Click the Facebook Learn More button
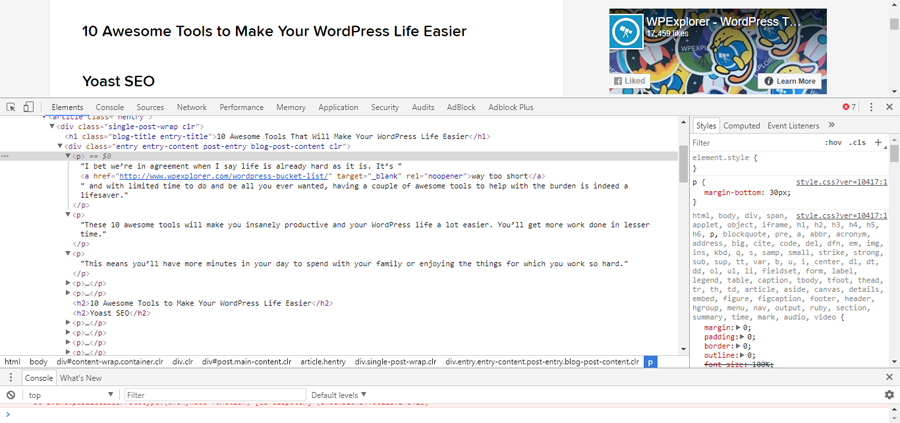 pyautogui.click(x=790, y=81)
